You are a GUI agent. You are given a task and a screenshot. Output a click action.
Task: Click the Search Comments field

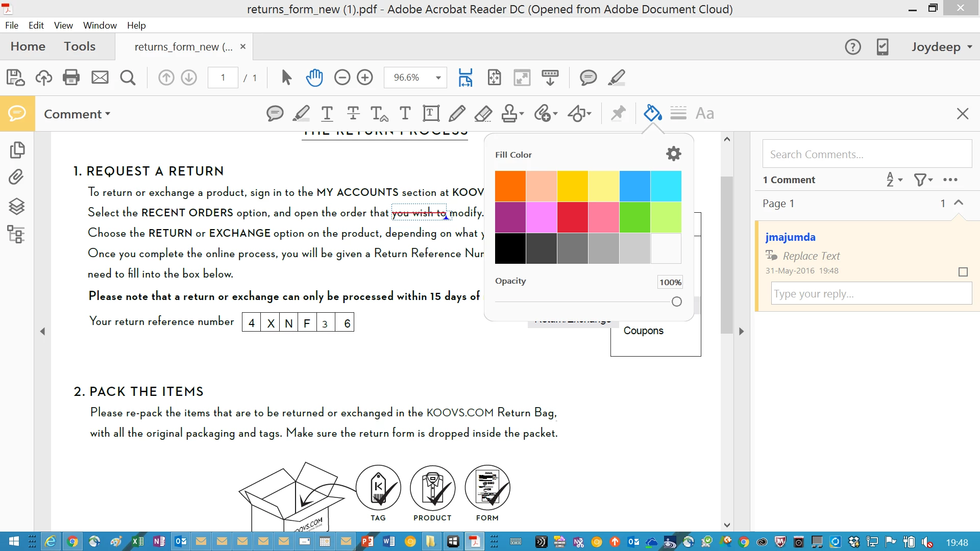[867, 154]
